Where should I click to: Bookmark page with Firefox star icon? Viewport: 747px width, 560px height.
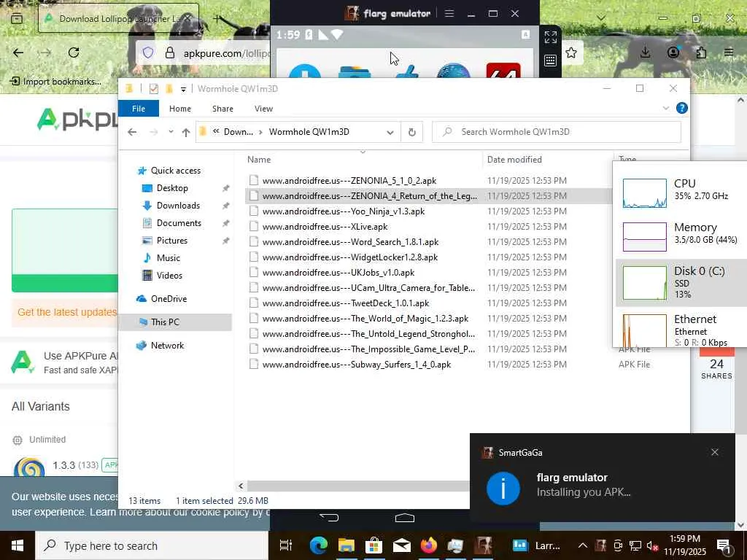click(570, 52)
